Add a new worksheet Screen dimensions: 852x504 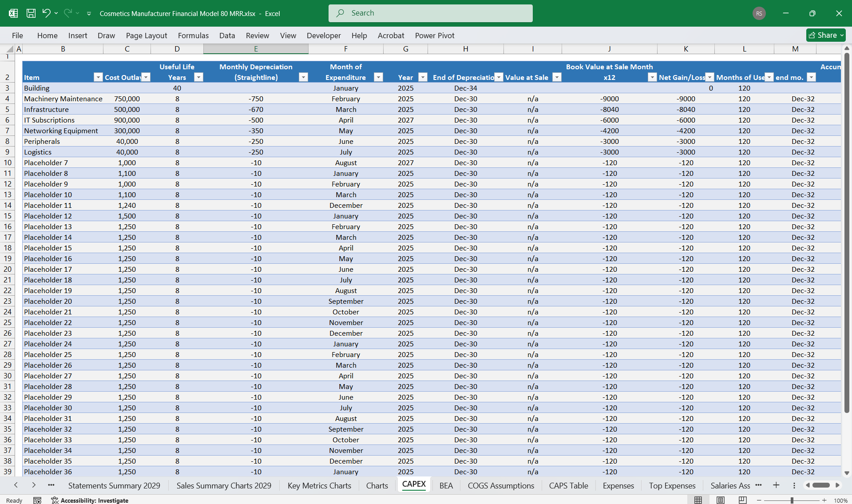776,485
